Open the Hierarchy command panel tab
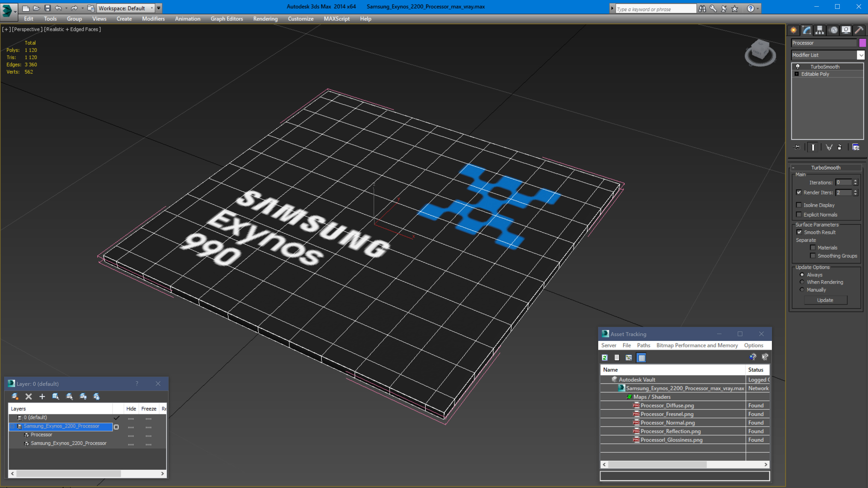This screenshot has width=868, height=488. click(x=819, y=30)
